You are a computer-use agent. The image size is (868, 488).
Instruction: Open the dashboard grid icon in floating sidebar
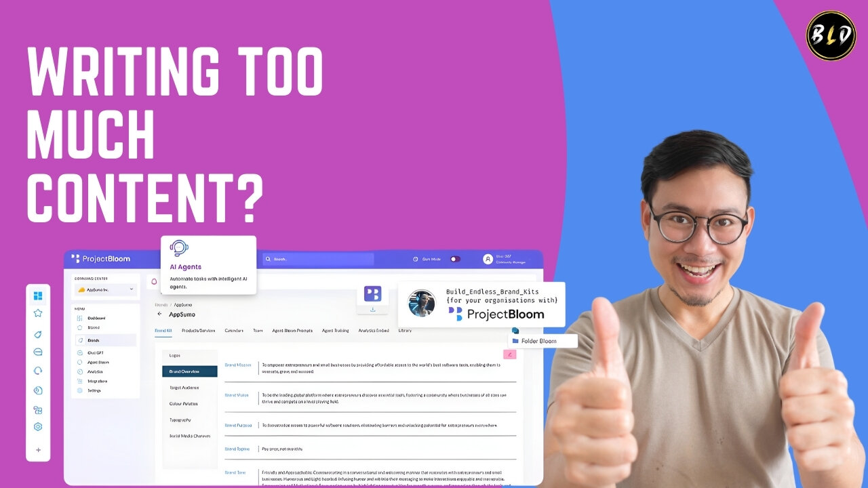[x=38, y=296]
